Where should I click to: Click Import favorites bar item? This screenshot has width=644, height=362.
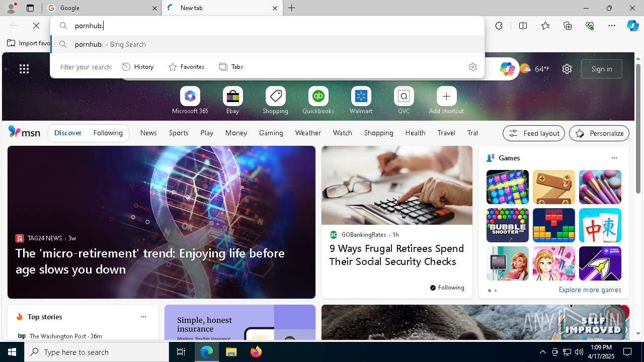(x=29, y=43)
